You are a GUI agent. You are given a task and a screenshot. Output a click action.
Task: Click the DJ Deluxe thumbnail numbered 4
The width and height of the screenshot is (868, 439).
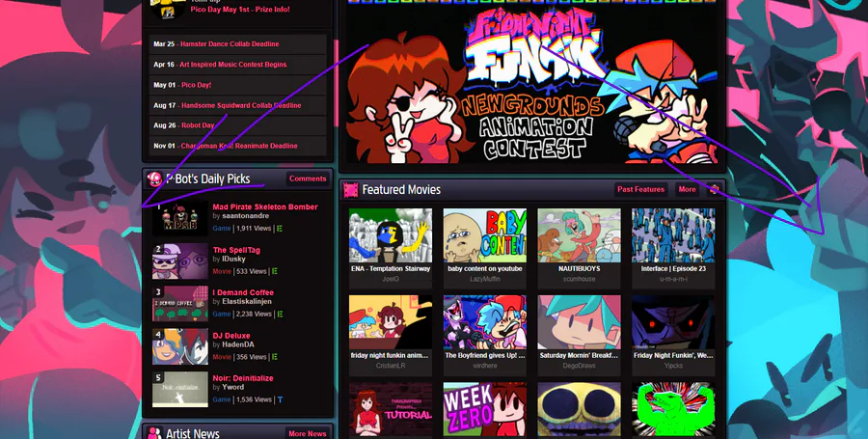180,347
